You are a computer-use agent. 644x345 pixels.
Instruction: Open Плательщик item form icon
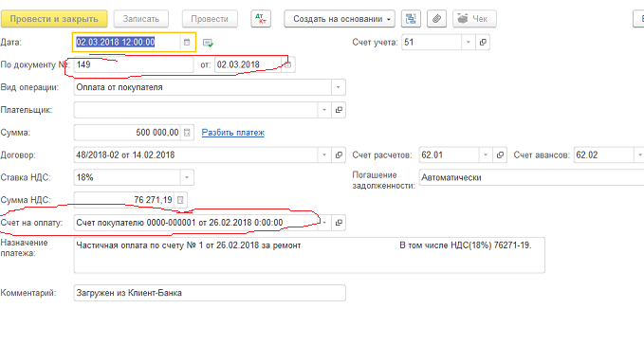tap(339, 110)
